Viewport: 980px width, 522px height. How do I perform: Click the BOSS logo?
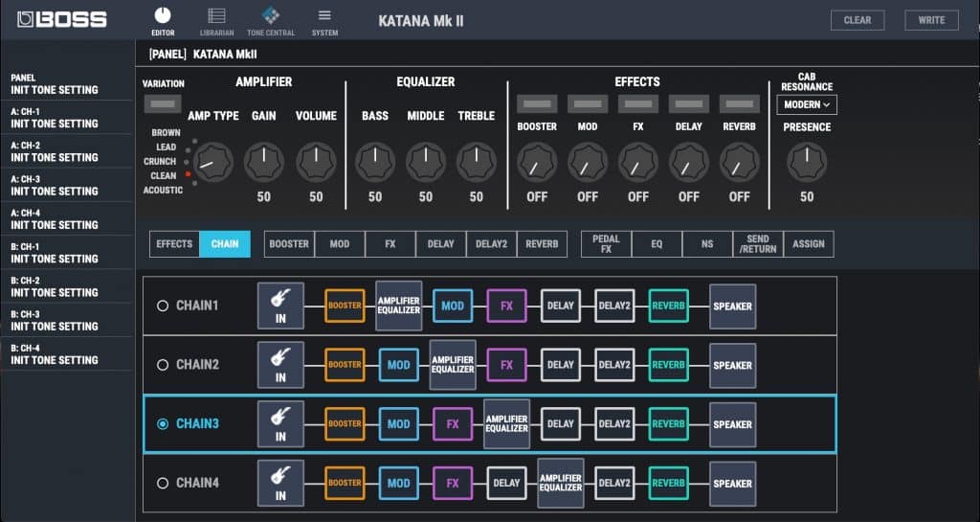click(x=62, y=19)
